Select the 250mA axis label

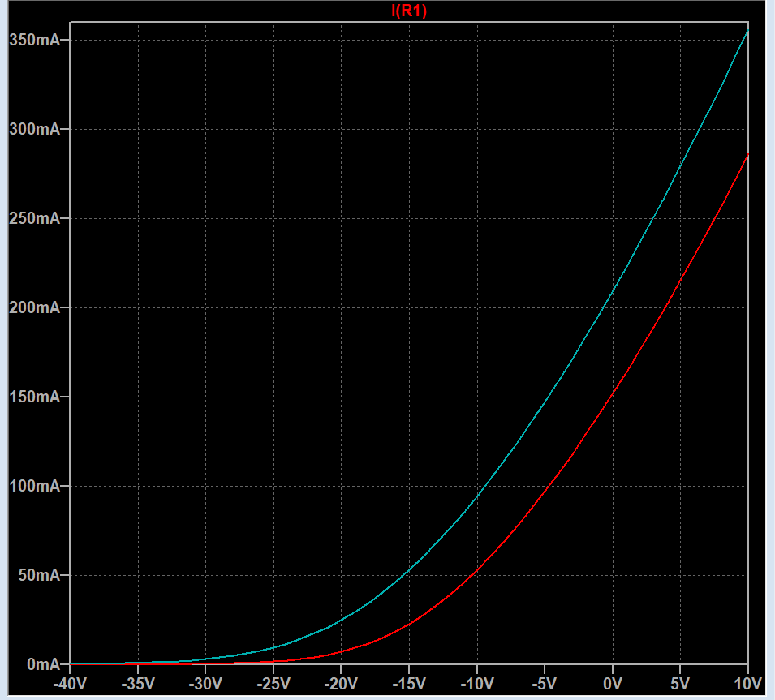pyautogui.click(x=35, y=218)
